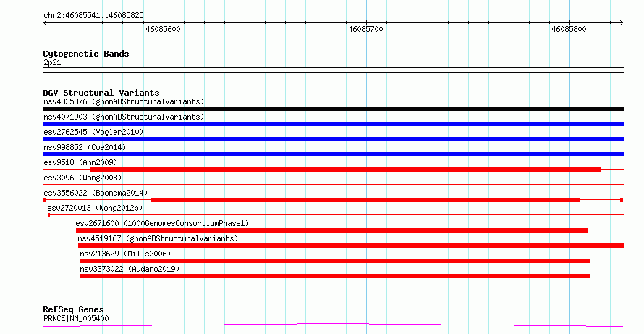The image size is (644, 334).
Task: Click the chr2:46085541..46085825 region label
Action: tap(93, 15)
